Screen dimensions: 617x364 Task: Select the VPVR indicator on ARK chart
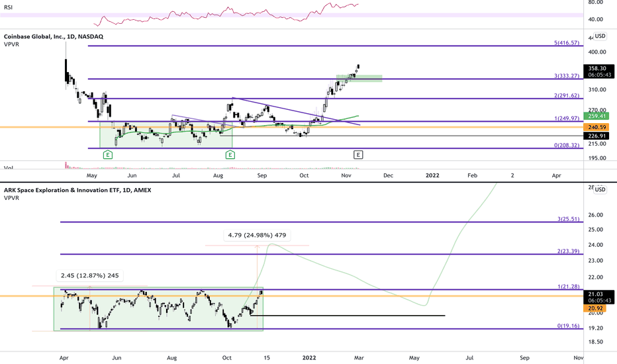click(11, 198)
